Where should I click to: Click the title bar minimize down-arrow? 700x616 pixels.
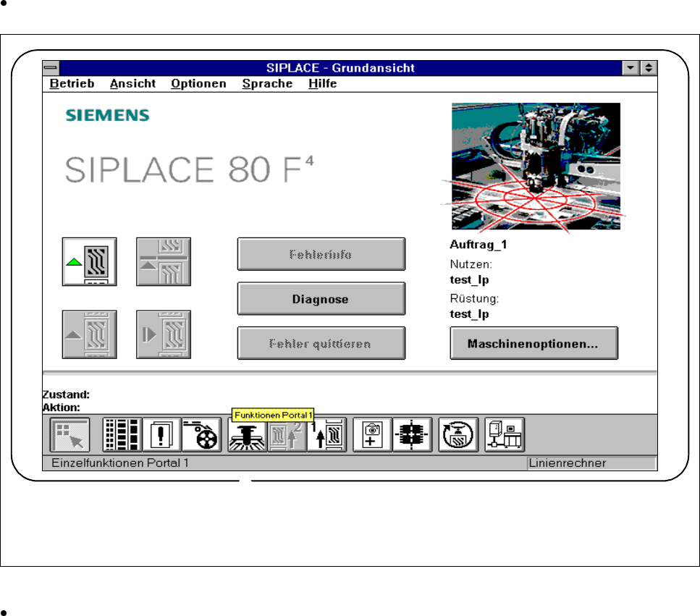[x=631, y=68]
